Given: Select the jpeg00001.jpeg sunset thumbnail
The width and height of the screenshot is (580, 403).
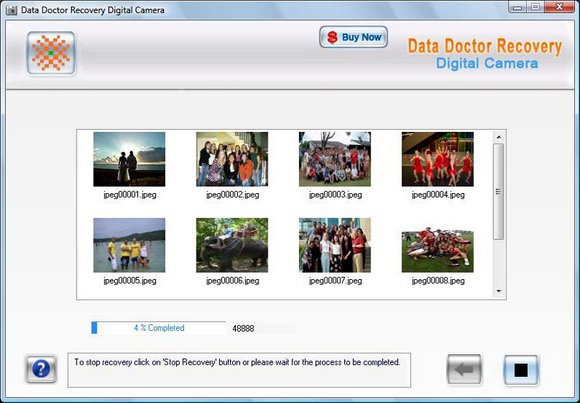Looking at the screenshot, I should click(129, 159).
